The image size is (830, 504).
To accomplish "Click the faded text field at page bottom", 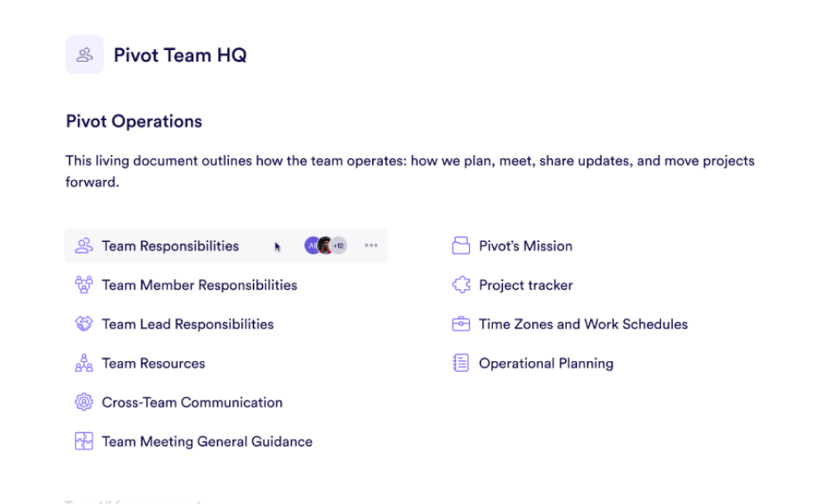I will coord(135,501).
